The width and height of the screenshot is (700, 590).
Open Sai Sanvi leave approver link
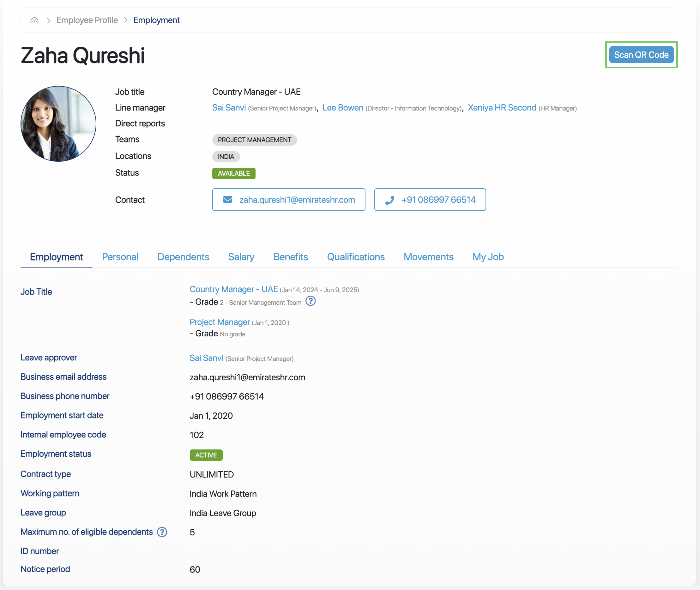(206, 358)
